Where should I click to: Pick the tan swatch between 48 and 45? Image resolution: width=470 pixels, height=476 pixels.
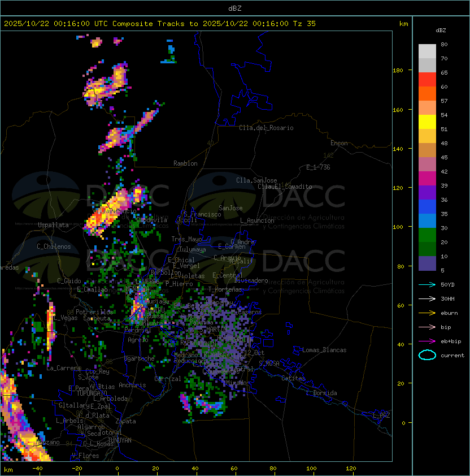(427, 150)
